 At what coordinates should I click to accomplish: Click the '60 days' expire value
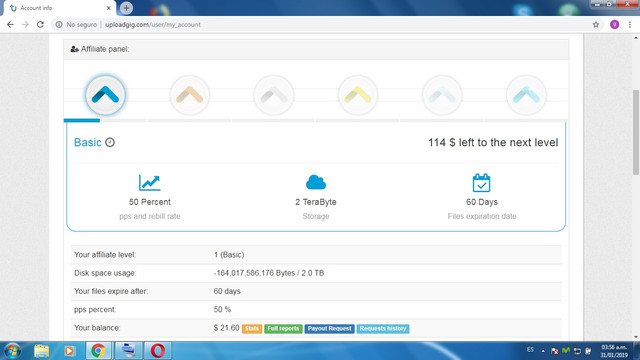point(227,291)
